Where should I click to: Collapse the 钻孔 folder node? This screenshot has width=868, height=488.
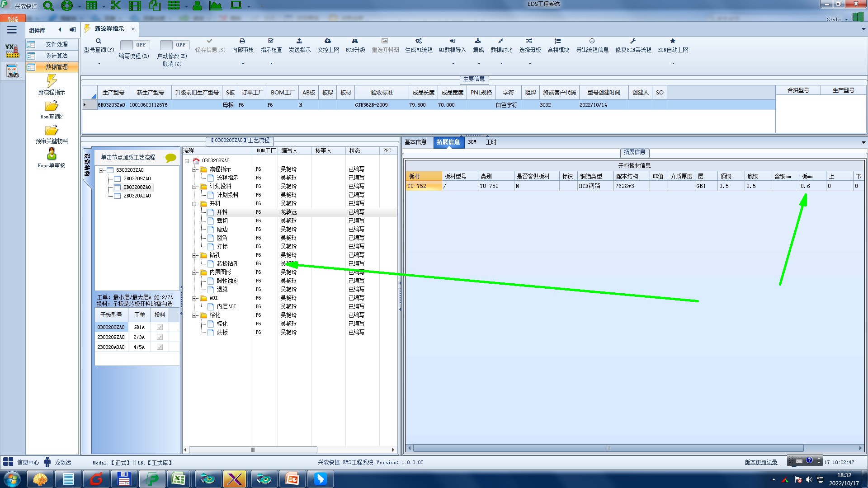pos(194,255)
